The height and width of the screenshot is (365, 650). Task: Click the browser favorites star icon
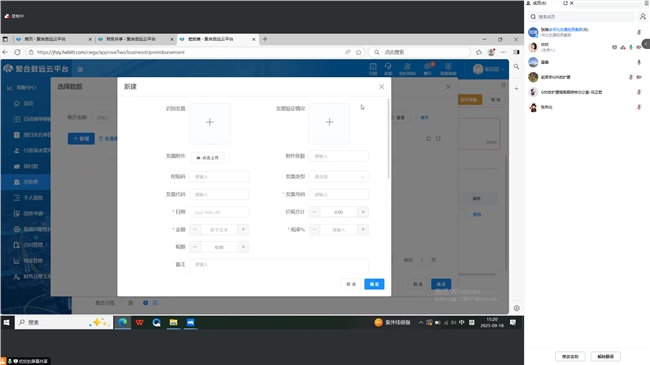[x=359, y=52]
